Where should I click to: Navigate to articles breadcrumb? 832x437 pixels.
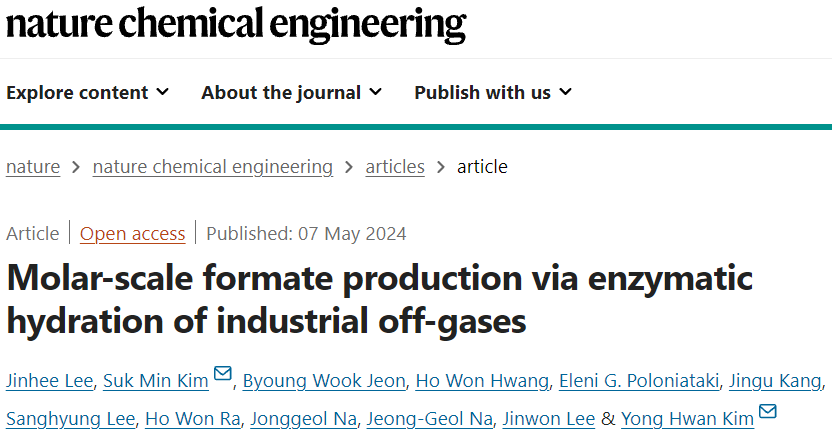tap(395, 167)
